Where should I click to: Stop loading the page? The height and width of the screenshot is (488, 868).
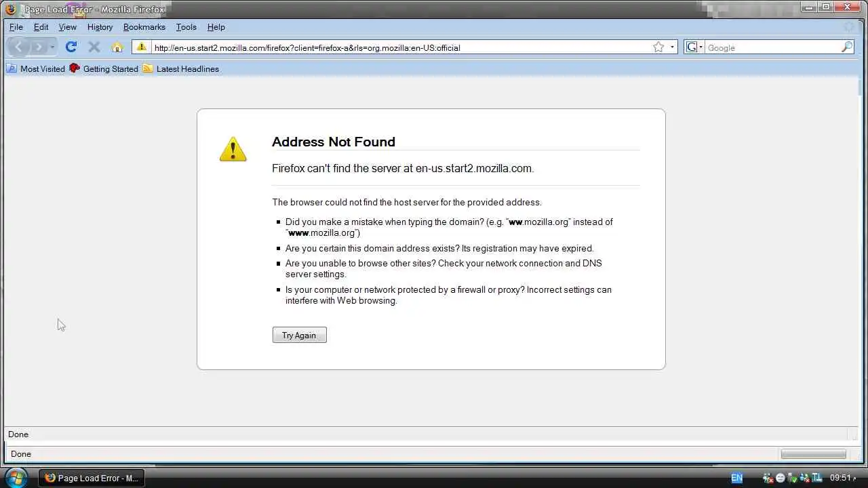pyautogui.click(x=94, y=47)
